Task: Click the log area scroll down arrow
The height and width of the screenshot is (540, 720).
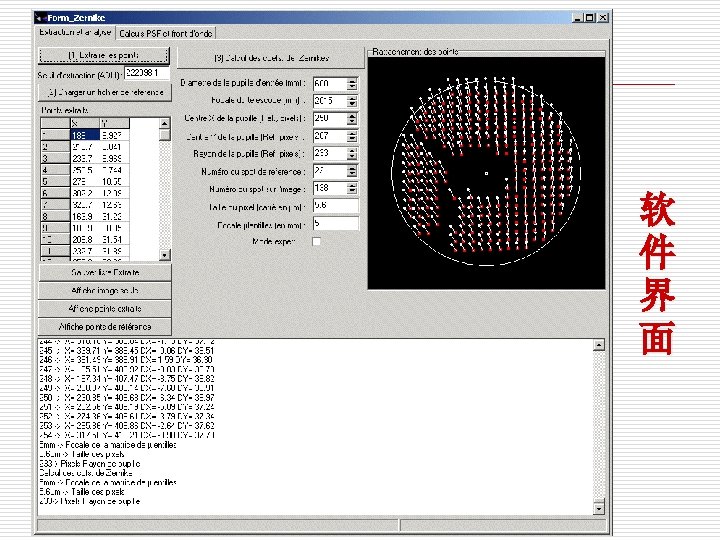Action: pos(599,509)
